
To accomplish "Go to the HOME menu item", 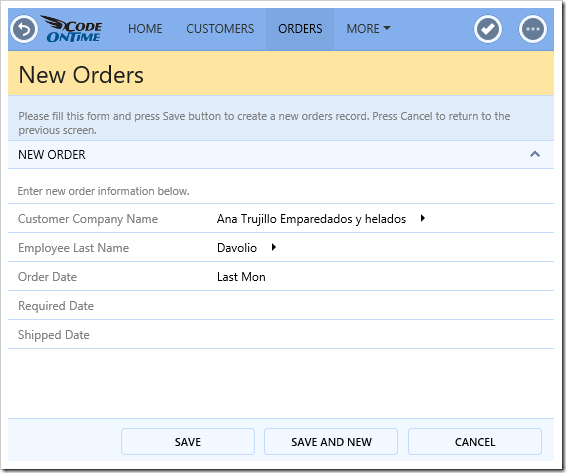I will (x=145, y=29).
